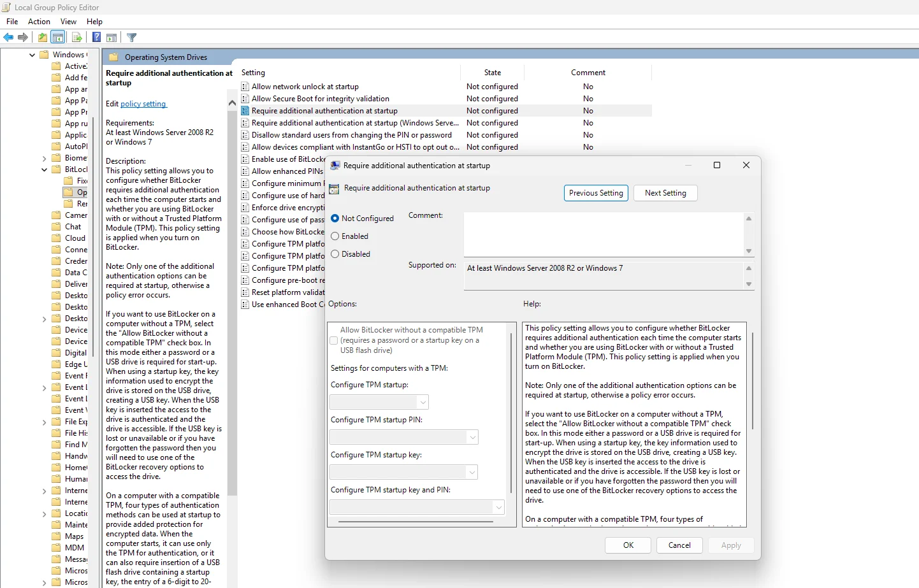The image size is (919, 588).
Task: Click the Previous Setting button
Action: point(597,193)
